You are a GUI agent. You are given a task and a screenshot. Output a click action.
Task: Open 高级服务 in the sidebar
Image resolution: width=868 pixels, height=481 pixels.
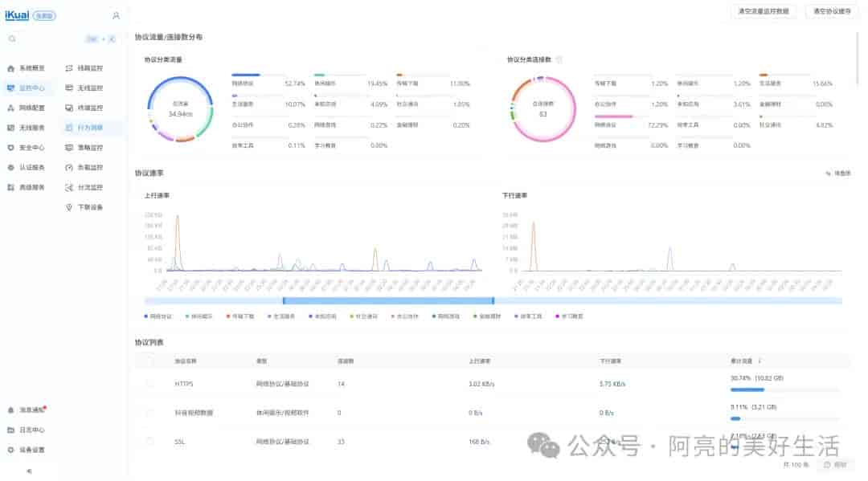click(27, 187)
